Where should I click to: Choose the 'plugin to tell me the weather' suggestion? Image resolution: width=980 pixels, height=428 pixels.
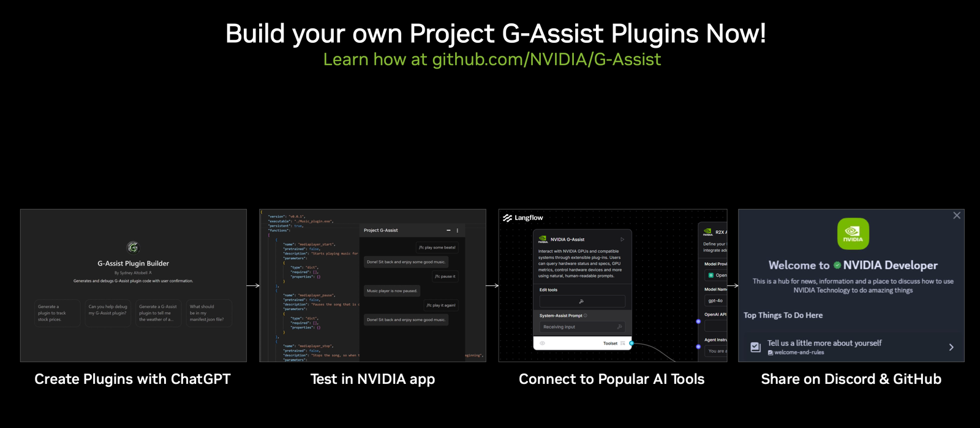[x=159, y=313]
